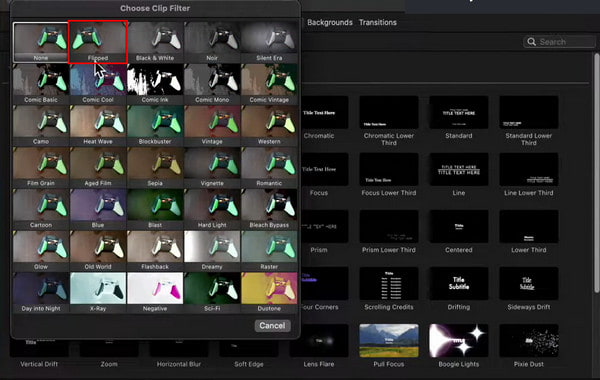
Task: Select the Focus Lower Third title
Action: click(389, 175)
